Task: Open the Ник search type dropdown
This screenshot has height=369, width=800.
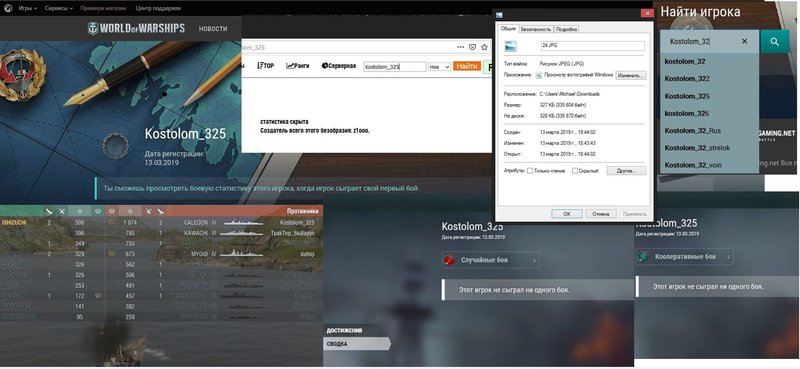Action: [439, 66]
